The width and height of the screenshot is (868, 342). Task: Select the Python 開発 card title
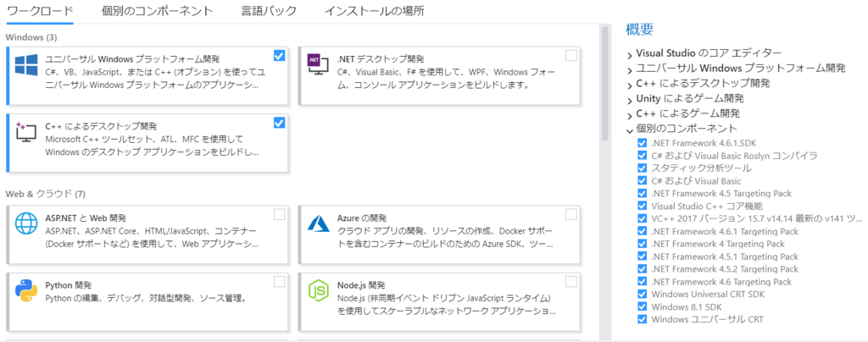pos(68,285)
